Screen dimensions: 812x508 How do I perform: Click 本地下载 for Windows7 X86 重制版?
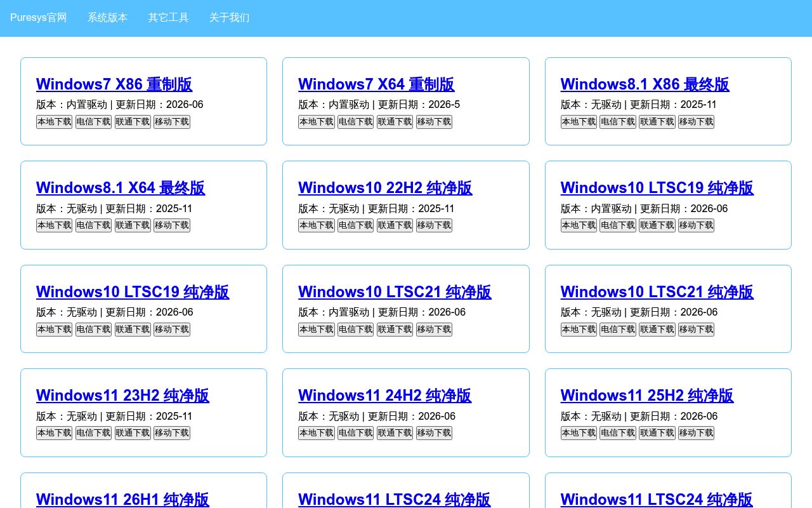point(54,122)
